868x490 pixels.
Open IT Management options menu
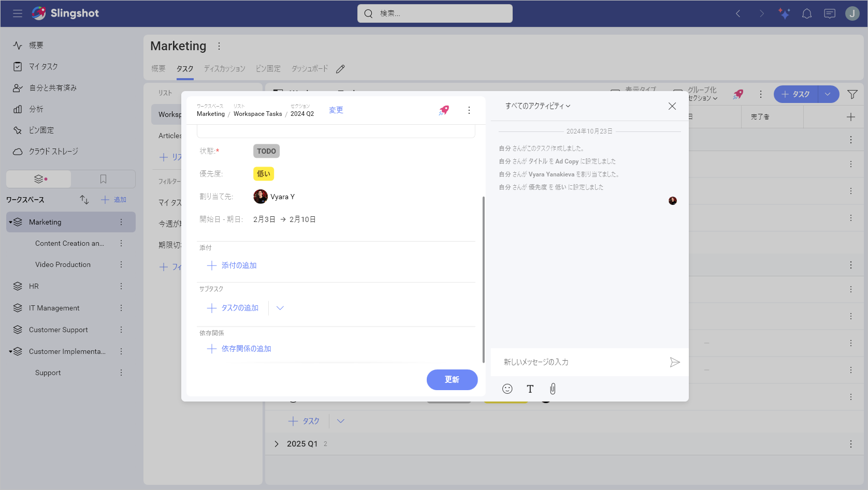[x=121, y=308]
